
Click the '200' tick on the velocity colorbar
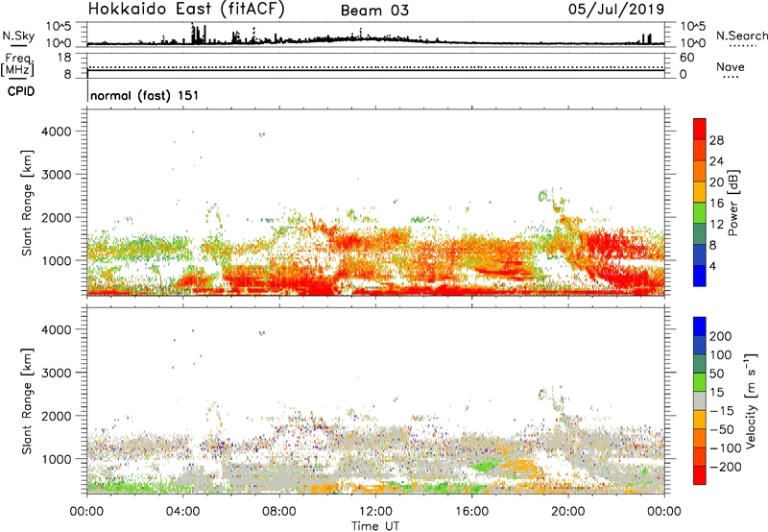click(721, 336)
